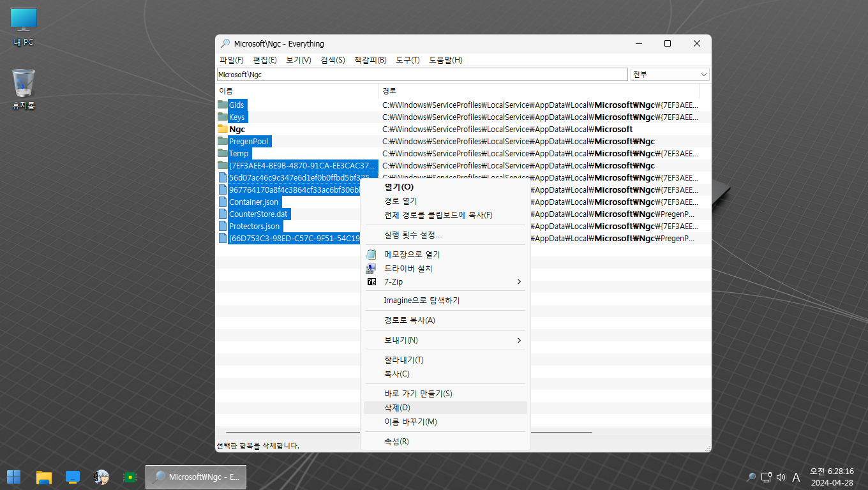Choose 이름 바꾸기(M) entry

(445, 422)
